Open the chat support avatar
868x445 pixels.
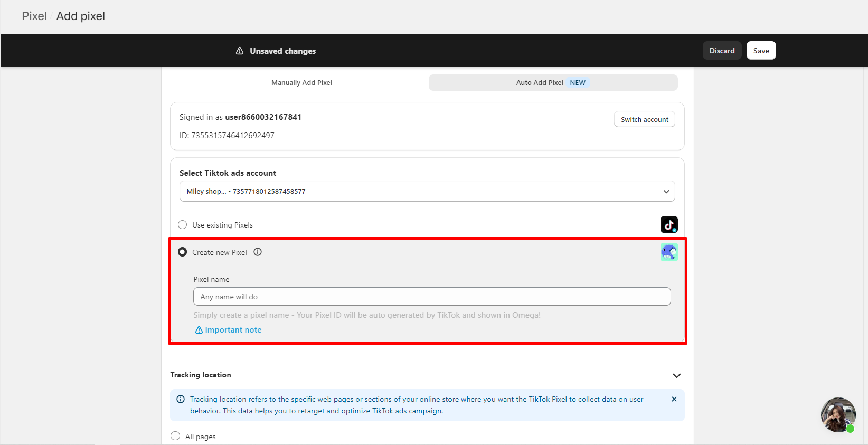(837, 414)
